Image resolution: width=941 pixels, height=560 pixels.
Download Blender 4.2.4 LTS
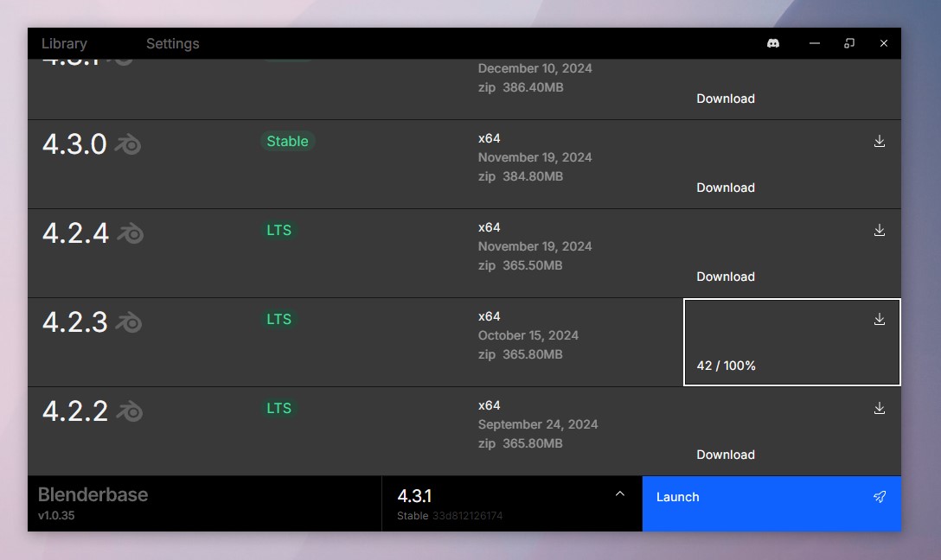726,277
